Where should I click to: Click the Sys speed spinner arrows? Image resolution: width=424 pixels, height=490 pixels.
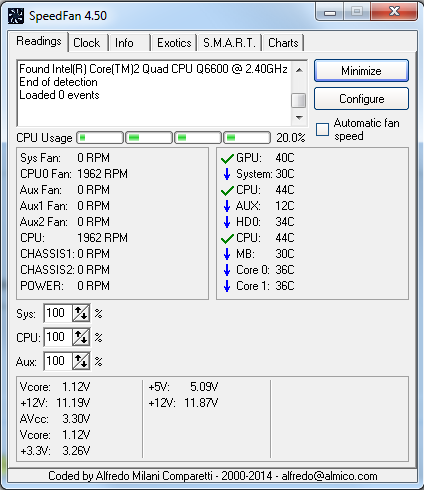pyautogui.click(x=81, y=313)
